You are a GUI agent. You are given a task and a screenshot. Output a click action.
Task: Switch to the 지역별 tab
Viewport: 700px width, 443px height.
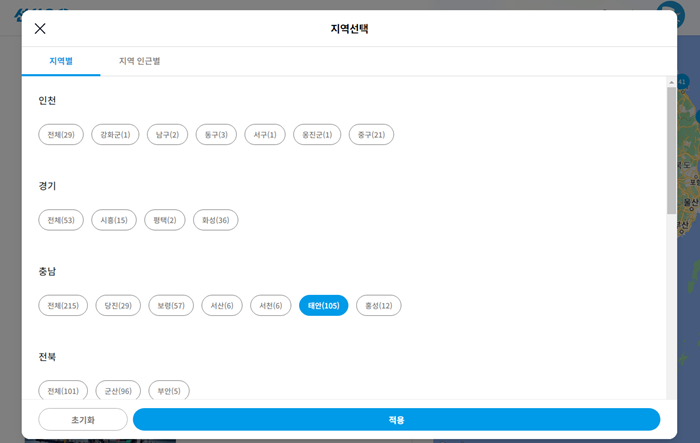(x=61, y=61)
